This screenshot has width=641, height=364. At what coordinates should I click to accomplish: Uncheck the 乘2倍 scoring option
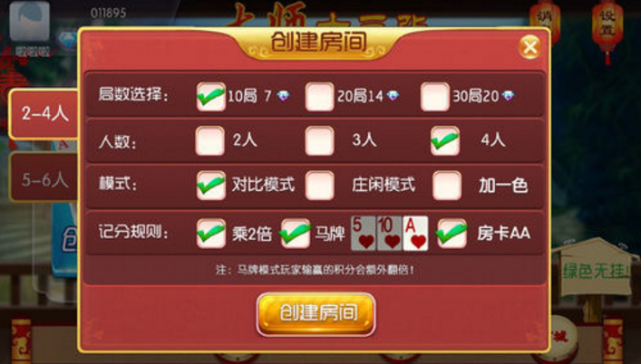tap(211, 234)
